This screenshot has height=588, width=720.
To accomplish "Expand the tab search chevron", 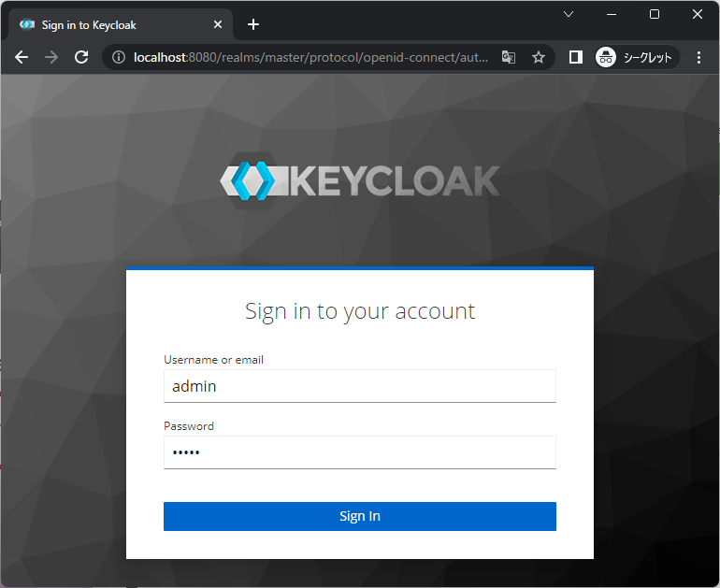I will coord(568,14).
